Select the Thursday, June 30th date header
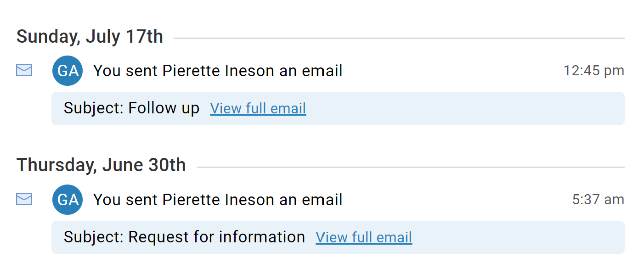Screen dimensions: 644x280 tap(101, 165)
